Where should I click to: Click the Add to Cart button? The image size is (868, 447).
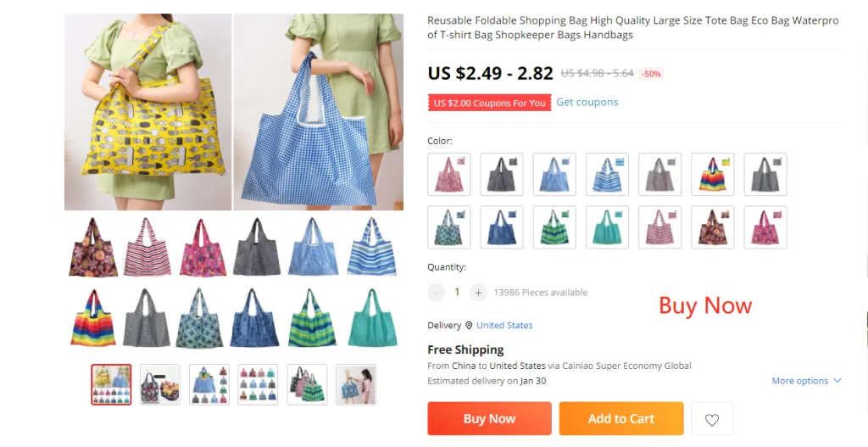[x=621, y=419]
